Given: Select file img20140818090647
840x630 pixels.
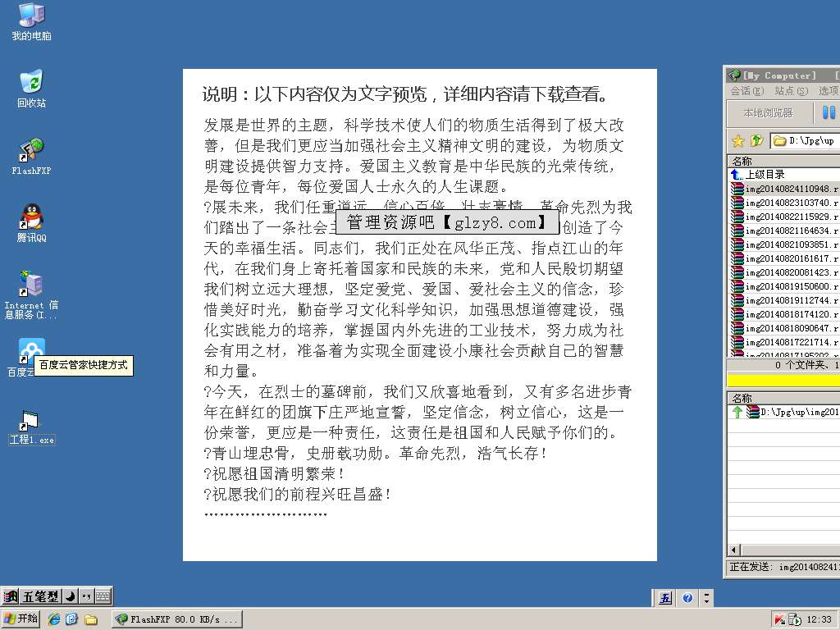Looking at the screenshot, I should 784,328.
